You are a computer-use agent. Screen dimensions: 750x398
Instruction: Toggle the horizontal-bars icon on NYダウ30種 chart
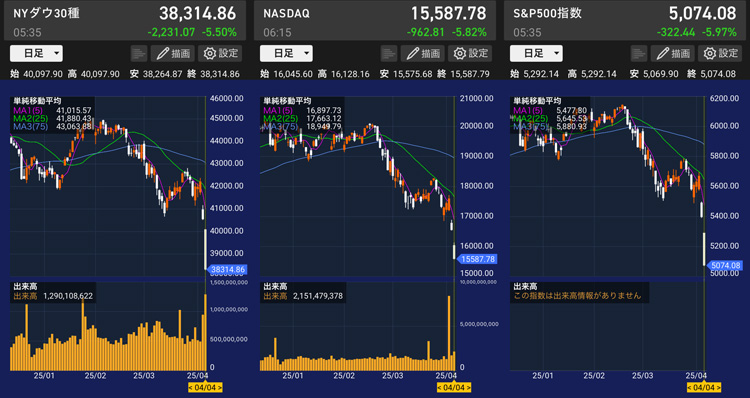point(139,53)
